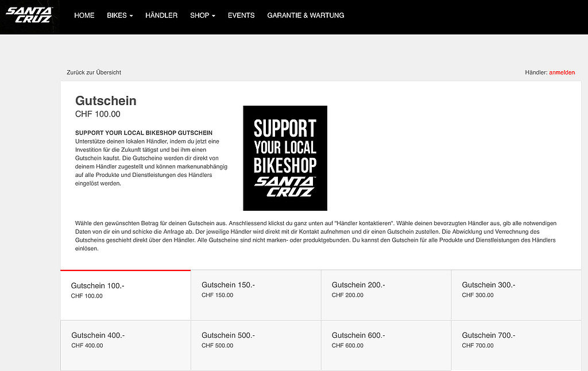Select the Gutschein 200.- option
The width and height of the screenshot is (588, 371).
click(x=386, y=295)
